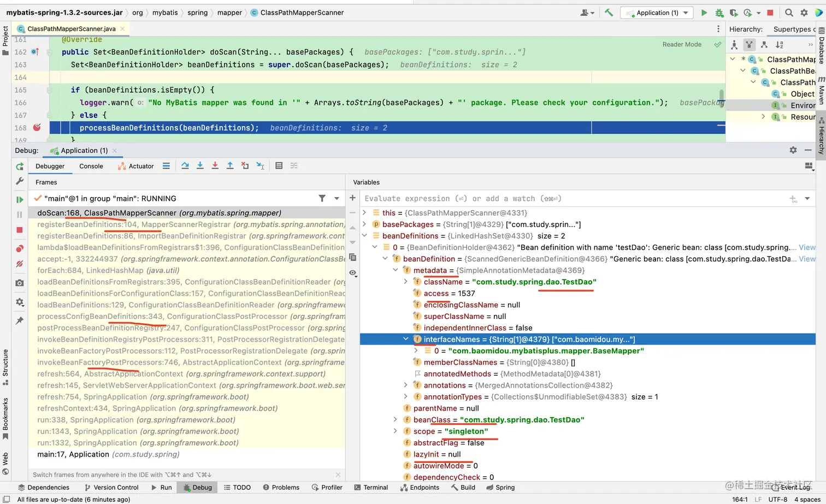This screenshot has width=826, height=504.
Task: Click the Step Over debugger icon
Action: 185,166
